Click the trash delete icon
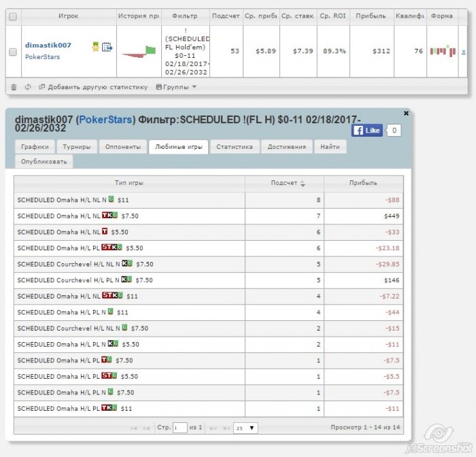476x457 pixels. pyautogui.click(x=14, y=87)
